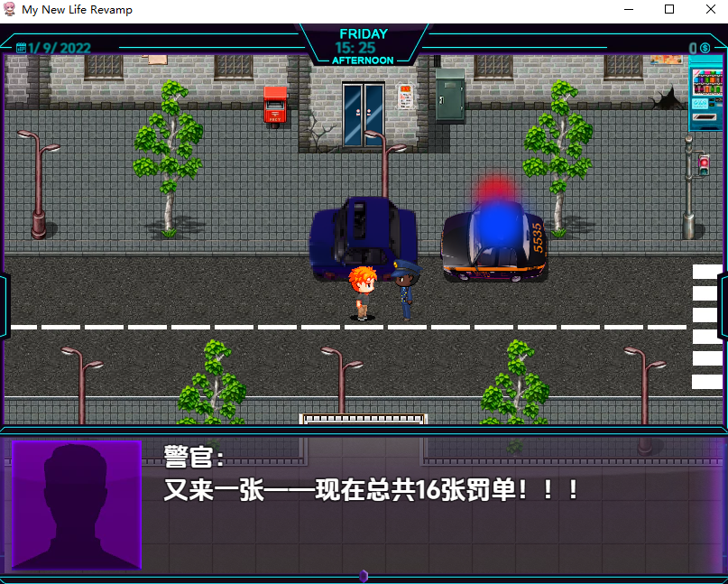Click the traffic light near the crosswalk

pos(704,166)
